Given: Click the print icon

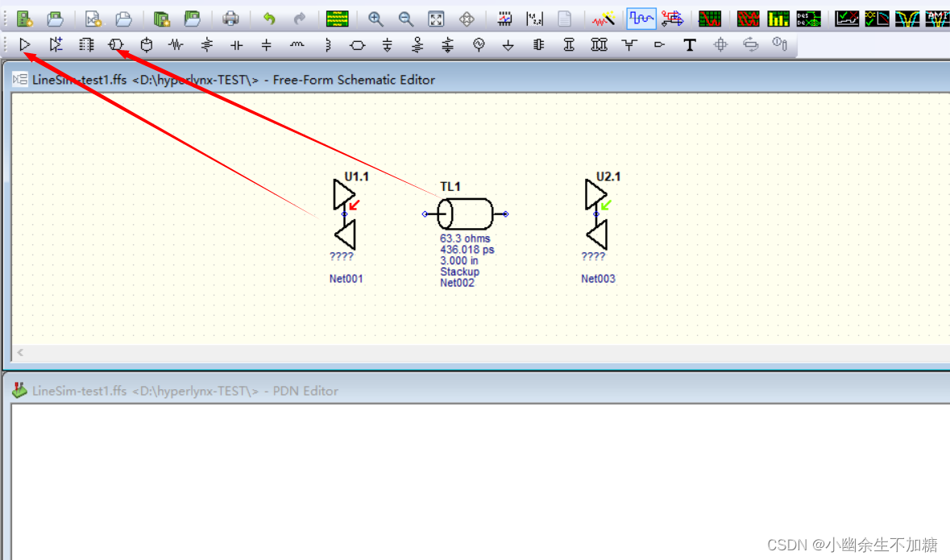Looking at the screenshot, I should point(230,19).
